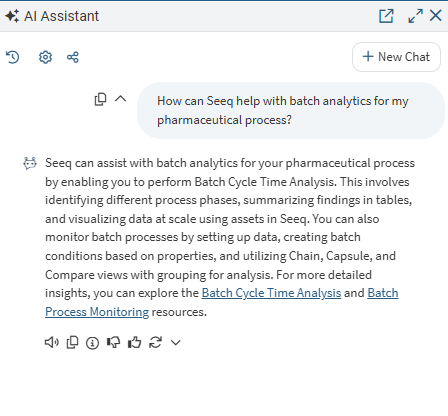Open AI Assistant settings gear

click(x=45, y=57)
